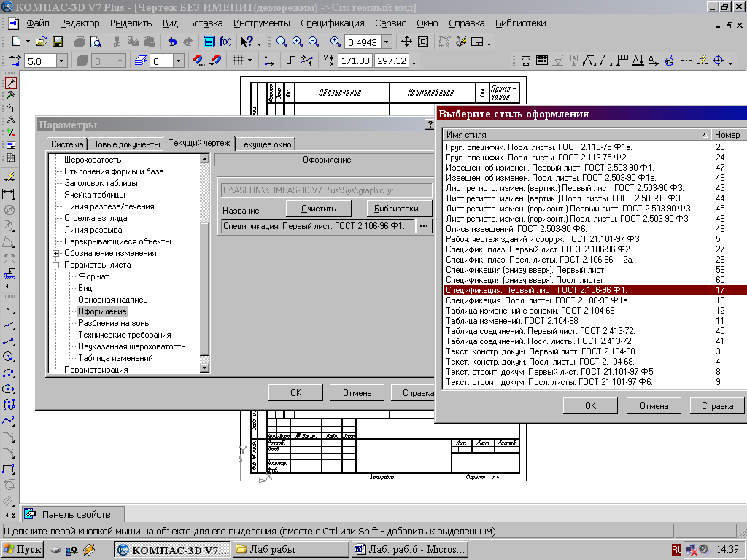Click the zoom out magnifier icon

(314, 42)
